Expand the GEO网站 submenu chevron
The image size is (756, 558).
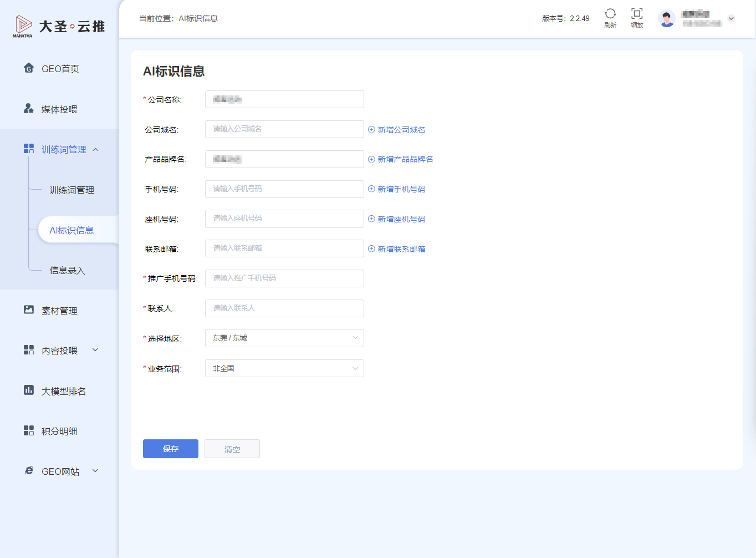pos(95,471)
